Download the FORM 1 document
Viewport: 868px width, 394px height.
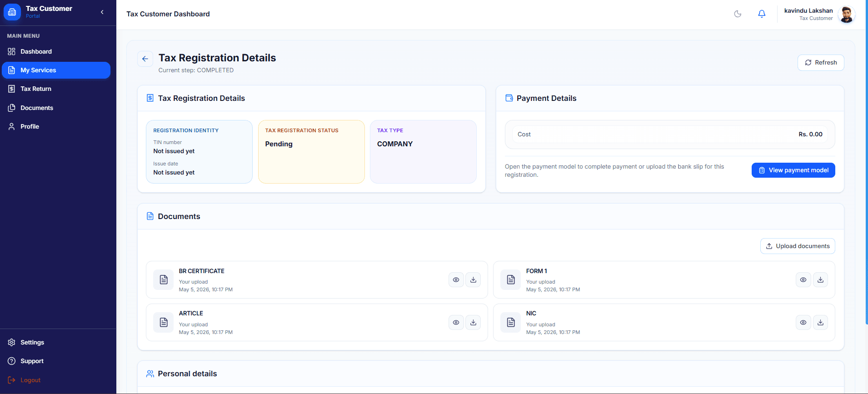(820, 280)
